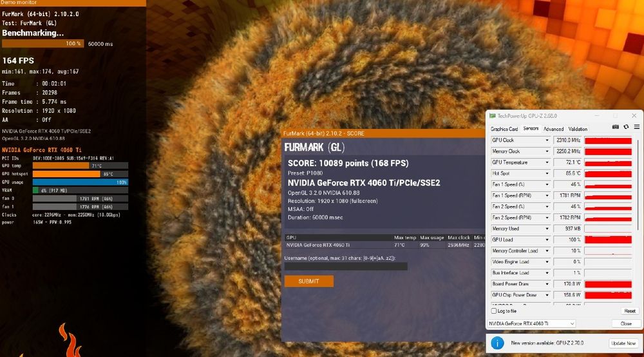Image resolution: width=644 pixels, height=357 pixels.
Task: Open the GPU selector combo box in GPU-Z
Action: point(531,323)
